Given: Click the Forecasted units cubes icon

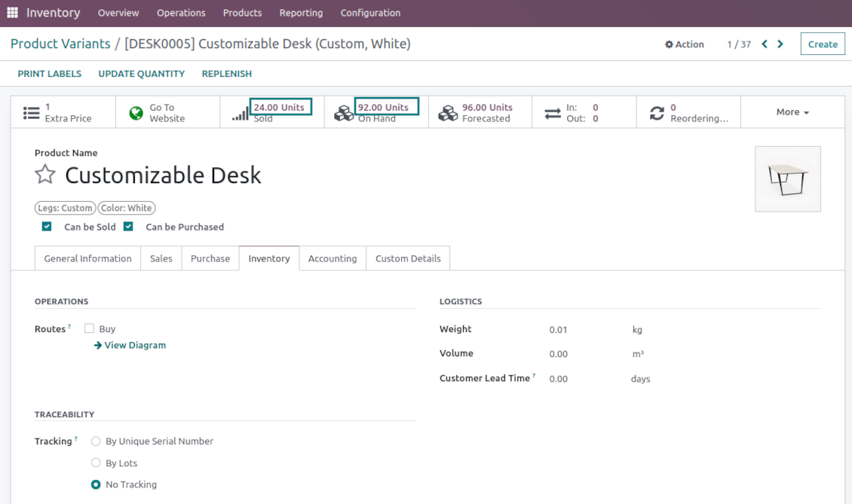Looking at the screenshot, I should click(x=448, y=113).
